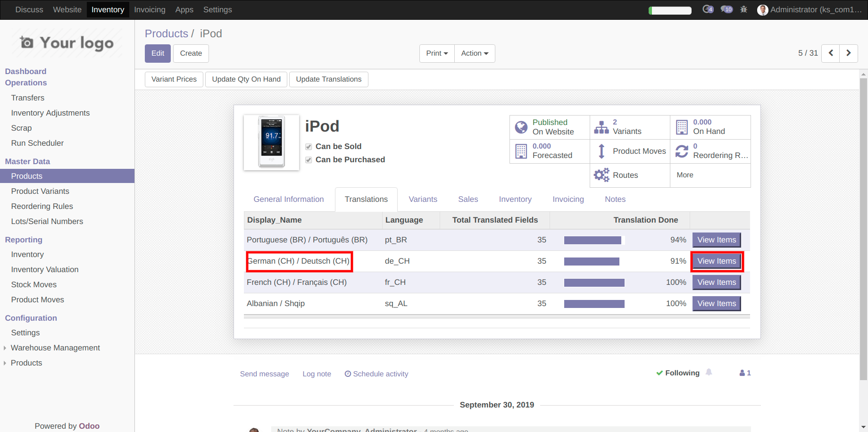
Task: Click the Products breadcrumb link
Action: (x=166, y=33)
